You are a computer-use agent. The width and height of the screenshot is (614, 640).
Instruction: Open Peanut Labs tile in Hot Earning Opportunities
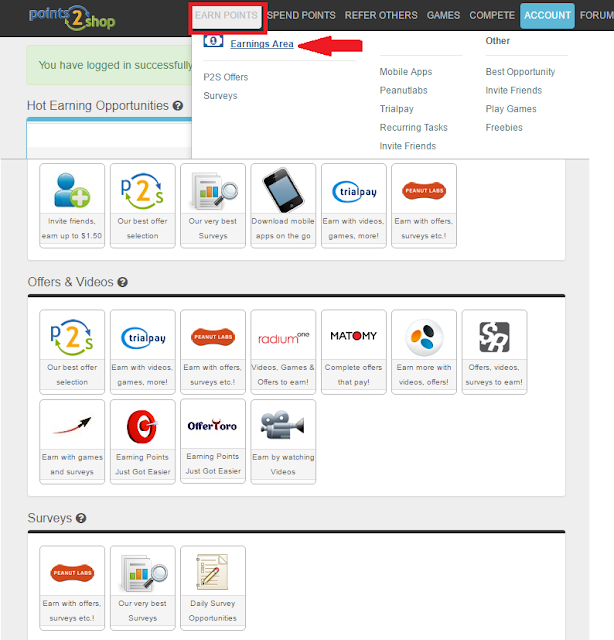424,206
